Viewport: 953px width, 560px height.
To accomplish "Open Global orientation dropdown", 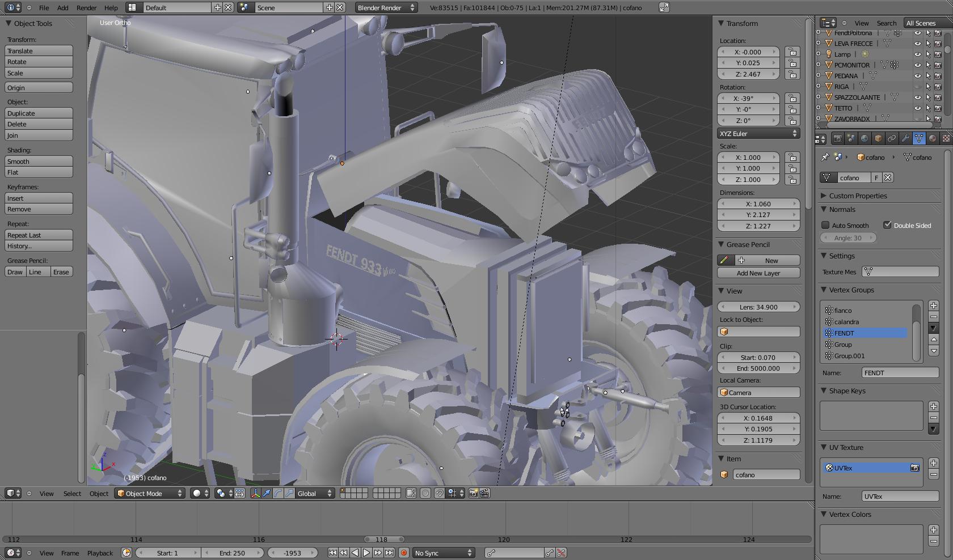I will (x=315, y=493).
